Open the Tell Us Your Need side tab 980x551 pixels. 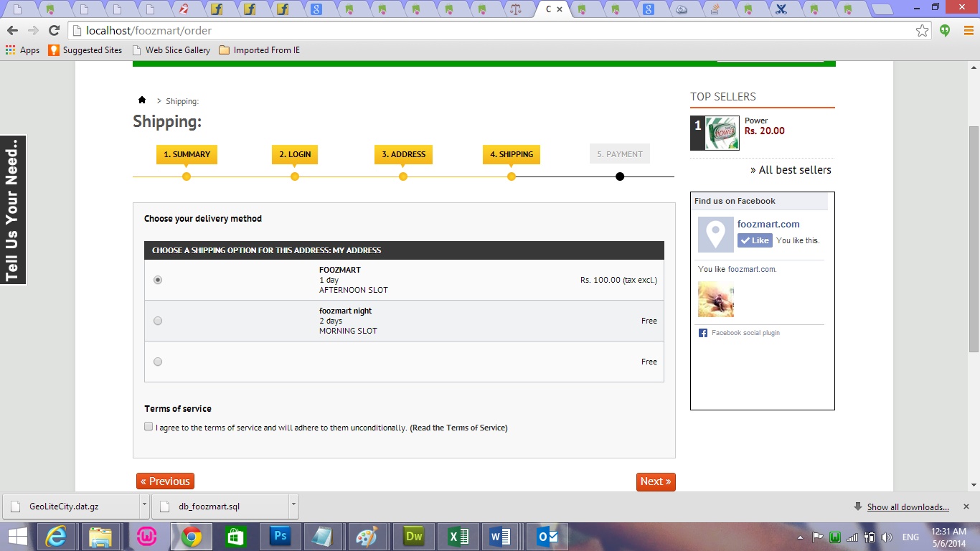click(13, 210)
